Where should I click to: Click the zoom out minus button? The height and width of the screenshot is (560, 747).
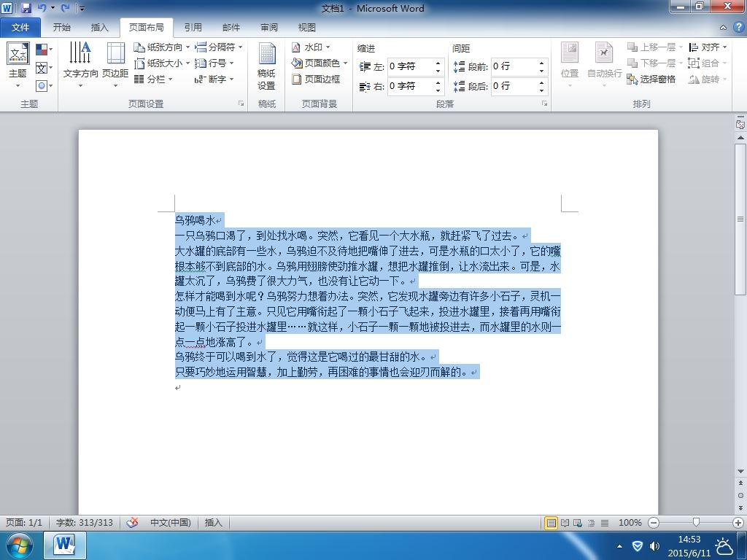pyautogui.click(x=654, y=523)
